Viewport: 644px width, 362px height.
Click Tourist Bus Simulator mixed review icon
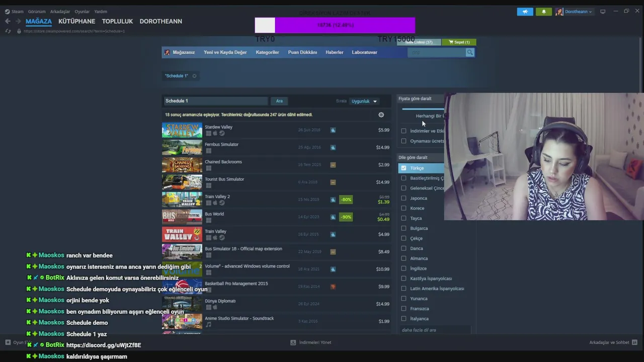(x=333, y=182)
